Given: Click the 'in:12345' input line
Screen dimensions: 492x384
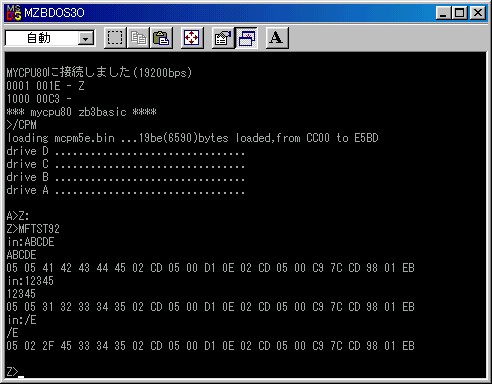Looking at the screenshot, I should click(30, 281).
